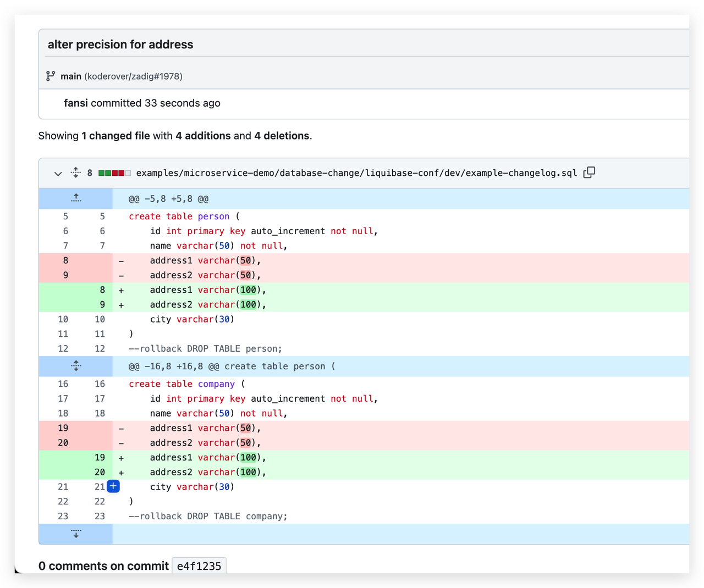Screen dimensions: 704x588
Task: Select line number 20 of the added address2 row
Action: pos(100,472)
